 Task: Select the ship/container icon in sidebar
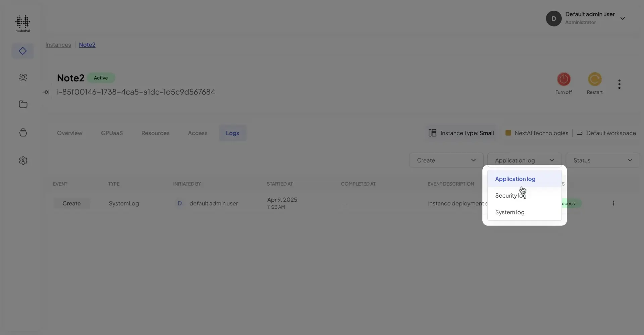click(23, 132)
